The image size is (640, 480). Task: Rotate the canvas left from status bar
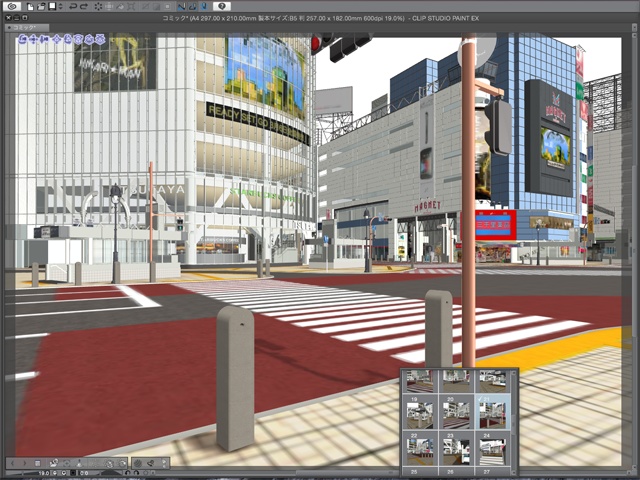pyautogui.click(x=127, y=473)
